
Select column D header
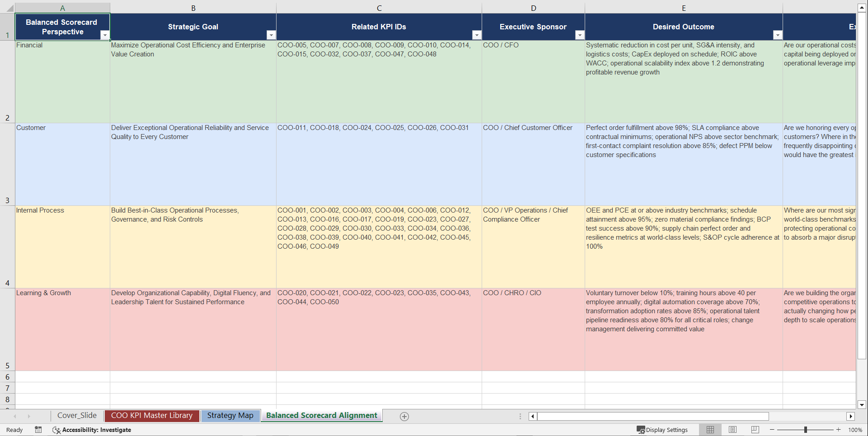533,8
